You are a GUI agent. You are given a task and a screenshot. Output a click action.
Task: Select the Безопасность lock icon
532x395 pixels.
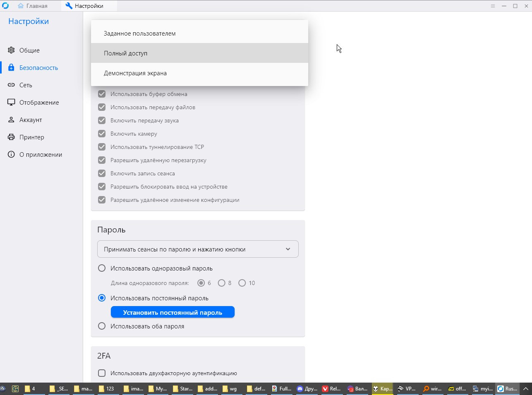(x=11, y=68)
